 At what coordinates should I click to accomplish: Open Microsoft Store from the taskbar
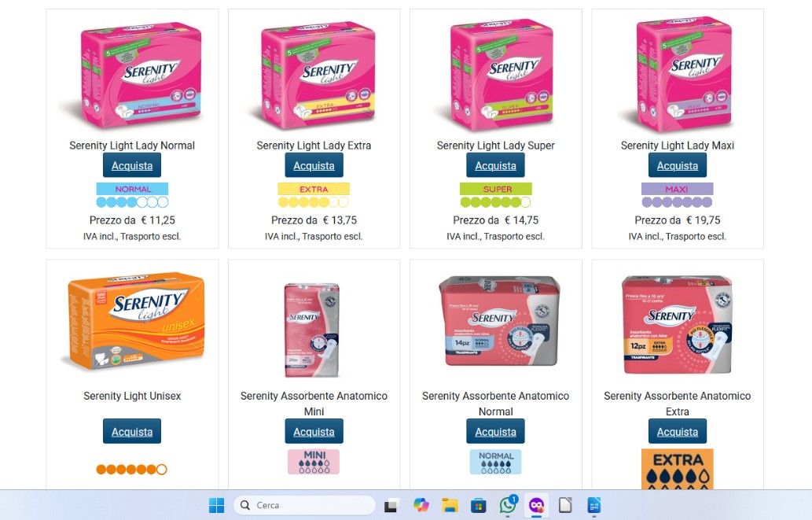[479, 505]
